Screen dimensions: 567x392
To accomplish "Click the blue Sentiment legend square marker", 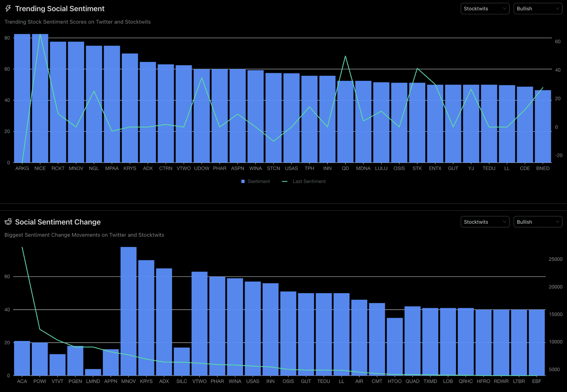I will point(243,181).
